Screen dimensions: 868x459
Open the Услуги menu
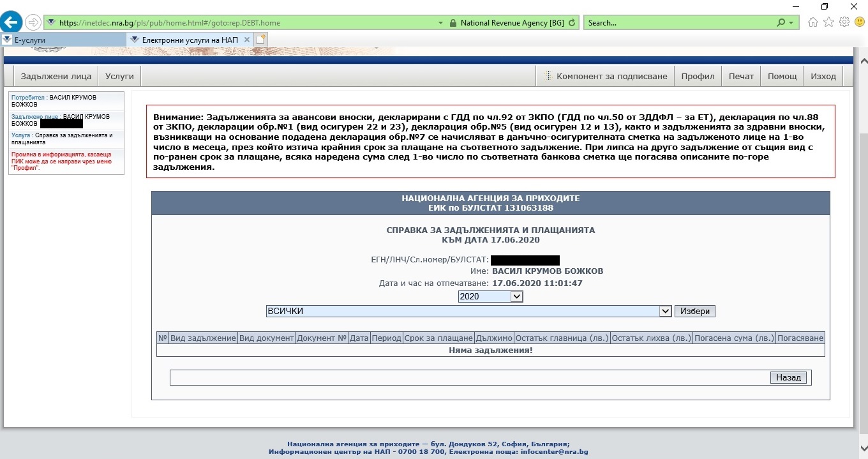coord(119,76)
